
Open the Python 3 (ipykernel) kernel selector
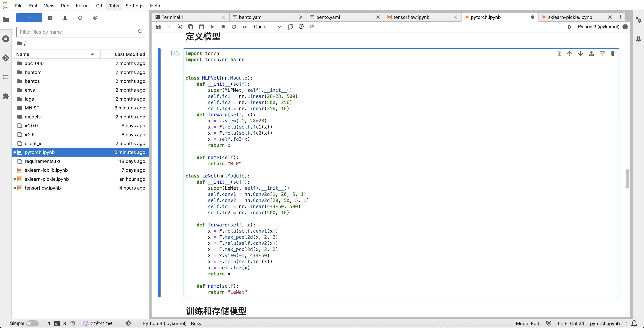coord(598,27)
